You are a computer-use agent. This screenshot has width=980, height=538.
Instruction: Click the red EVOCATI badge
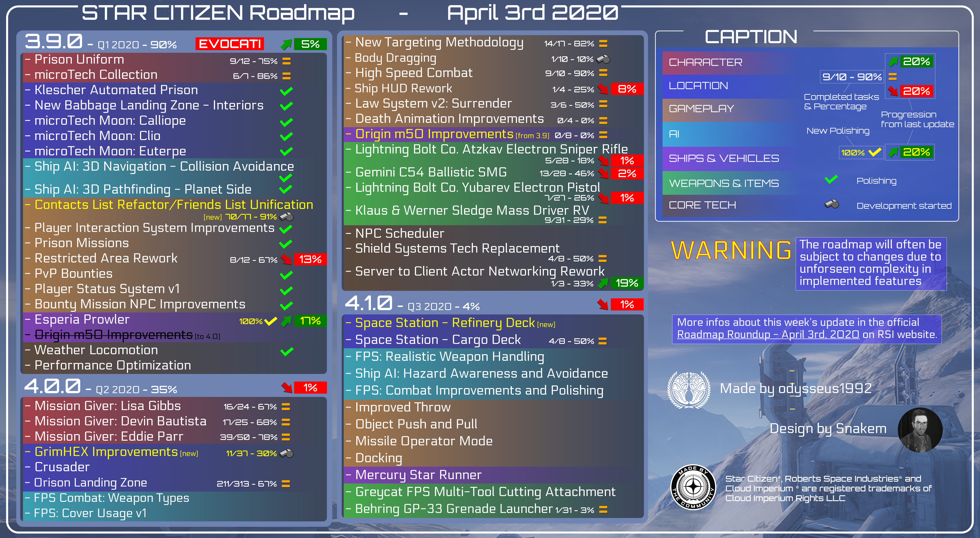tap(230, 44)
